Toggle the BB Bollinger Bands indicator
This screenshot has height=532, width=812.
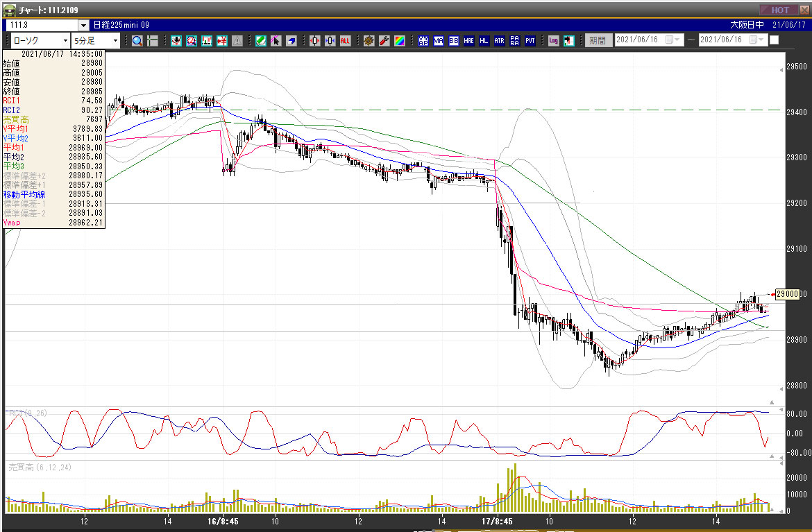coord(454,40)
